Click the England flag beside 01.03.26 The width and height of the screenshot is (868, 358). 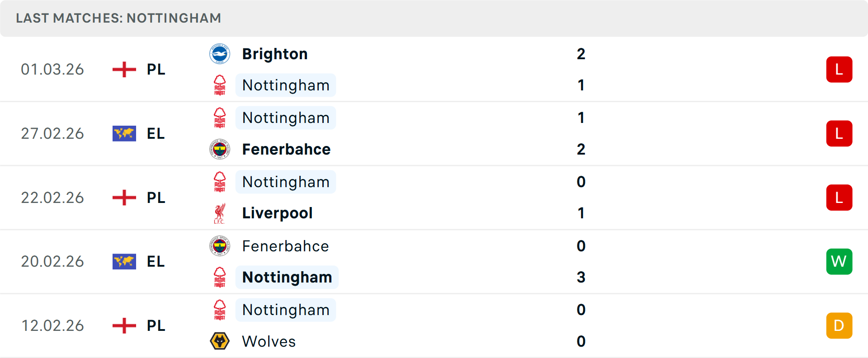tap(124, 70)
